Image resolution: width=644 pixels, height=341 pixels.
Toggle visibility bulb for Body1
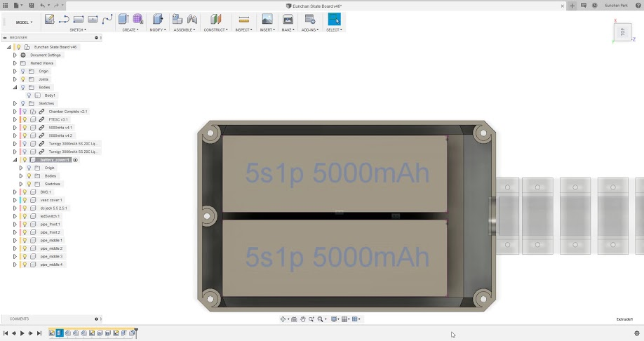(x=29, y=95)
